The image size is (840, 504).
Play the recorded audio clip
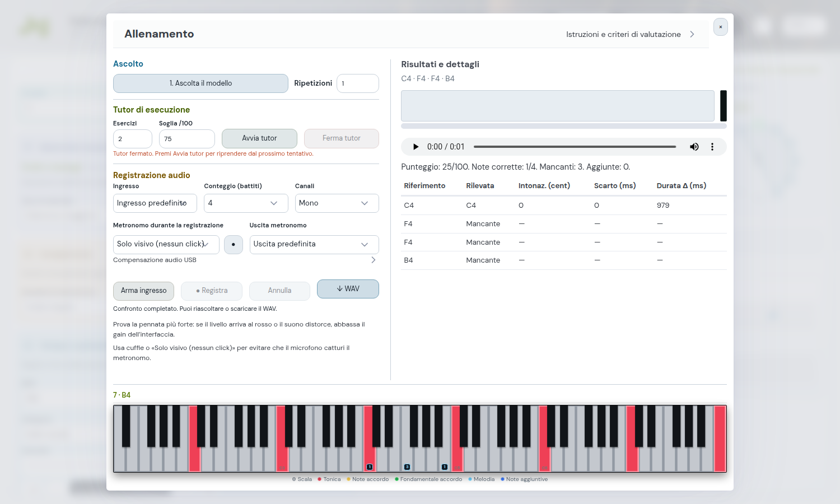point(416,147)
